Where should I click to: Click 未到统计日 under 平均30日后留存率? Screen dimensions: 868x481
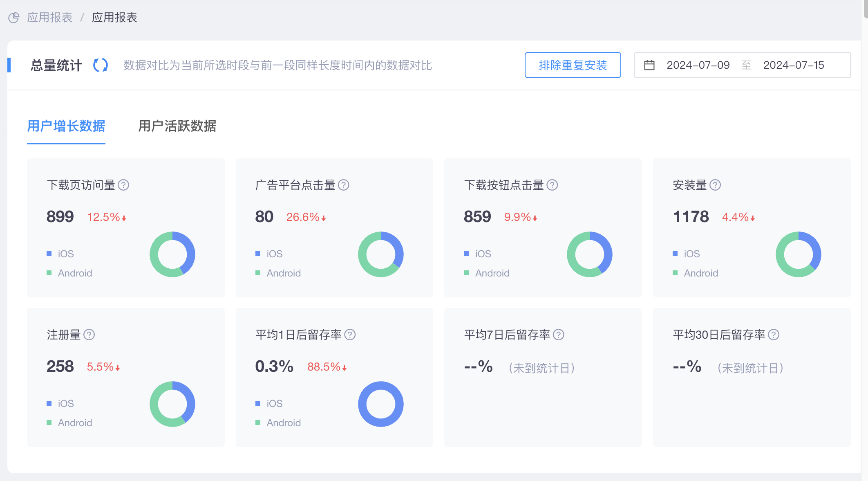click(751, 368)
